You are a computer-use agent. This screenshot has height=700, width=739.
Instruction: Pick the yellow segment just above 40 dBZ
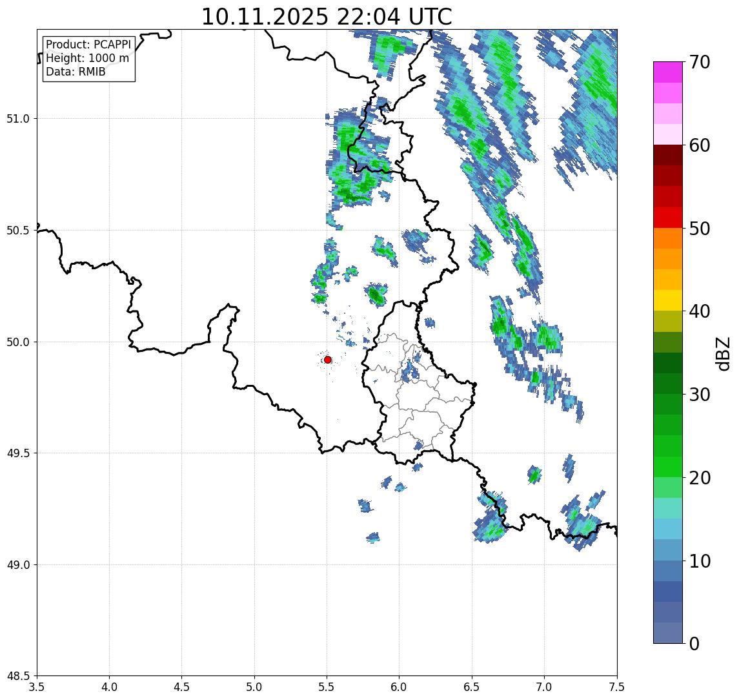pos(668,300)
